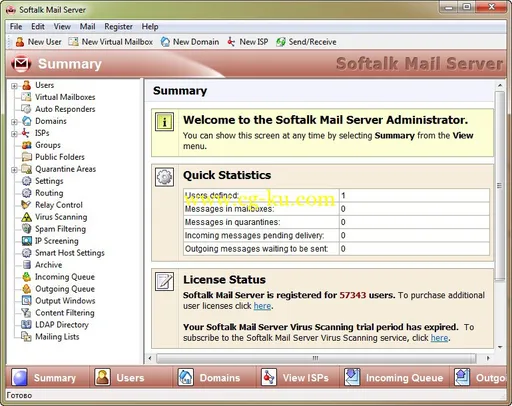The image size is (512, 406).
Task: Click the New ISP toolbar icon
Action: tap(231, 42)
